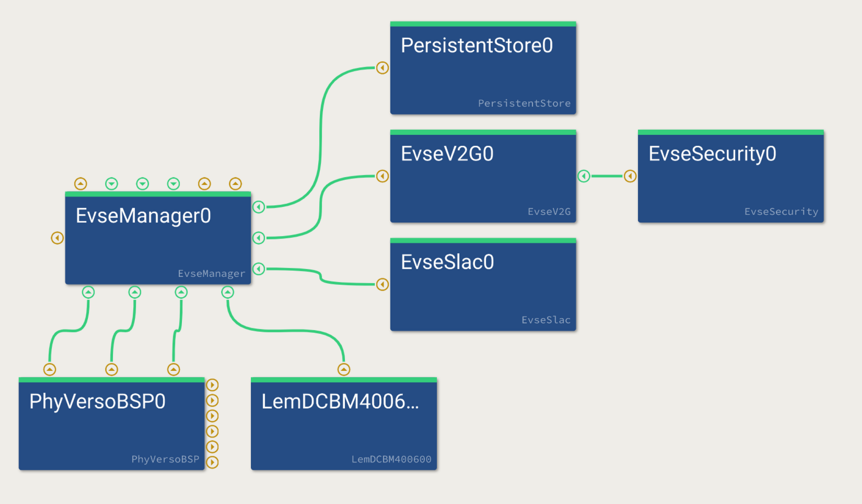Click the rightmost port above EvseManager0
862x504 pixels.
click(x=235, y=183)
